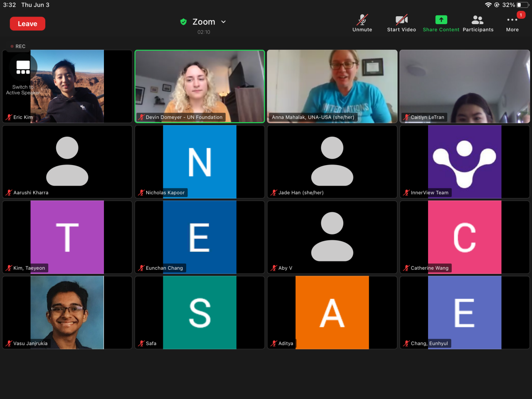The width and height of the screenshot is (532, 399).
Task: Tap Catherine Wang's pink C avatar
Action: point(465,237)
